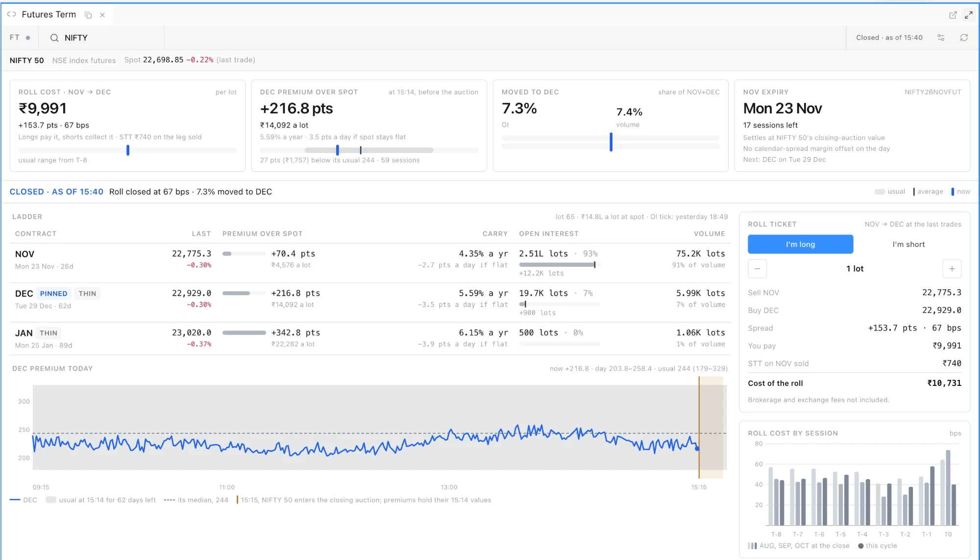Pop out panel into new window
Screen dimensions: 980x560
point(953,15)
